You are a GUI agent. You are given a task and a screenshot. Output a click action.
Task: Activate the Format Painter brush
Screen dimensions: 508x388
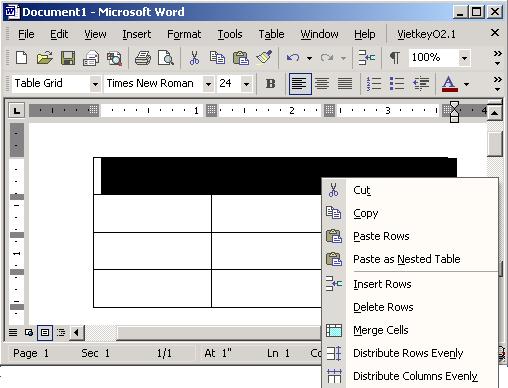coord(264,57)
